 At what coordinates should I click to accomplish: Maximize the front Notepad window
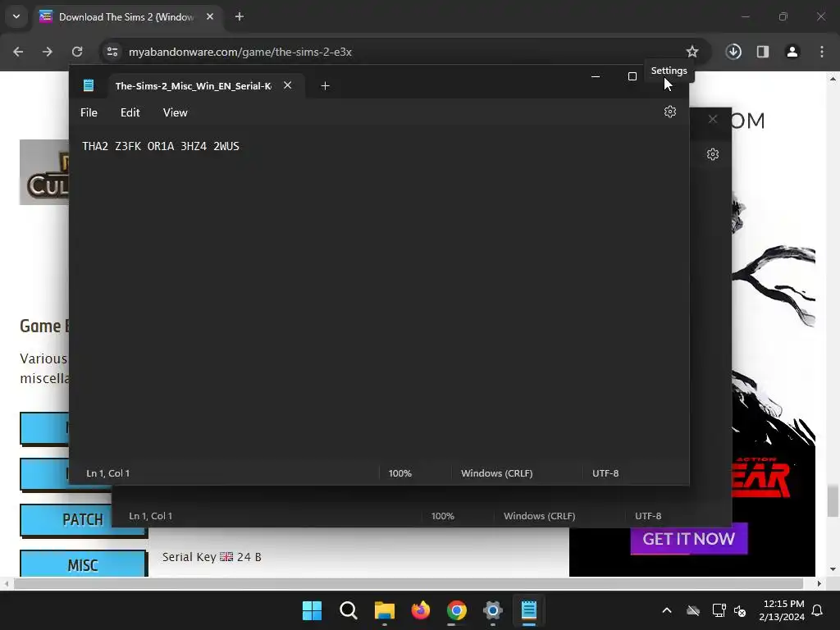pyautogui.click(x=632, y=76)
